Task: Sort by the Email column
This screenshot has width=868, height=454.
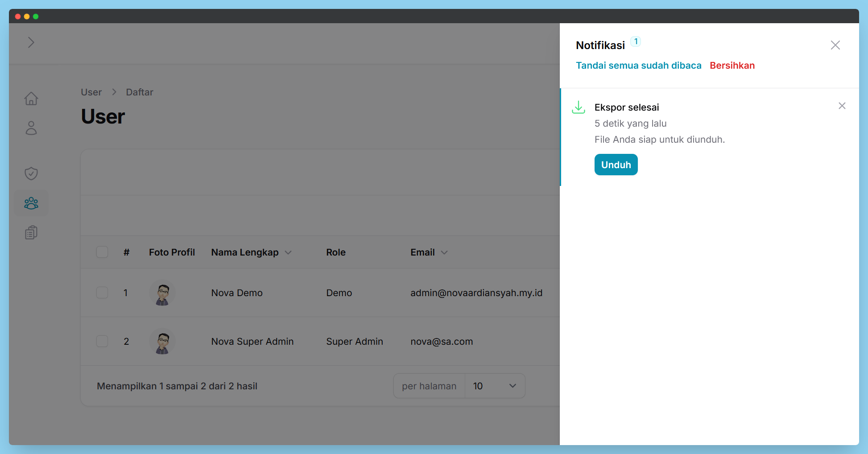Action: pos(429,252)
